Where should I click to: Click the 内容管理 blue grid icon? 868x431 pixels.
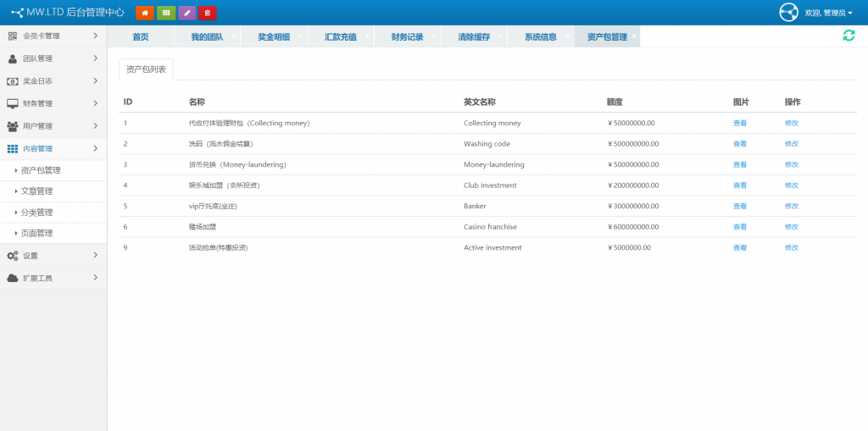point(12,149)
